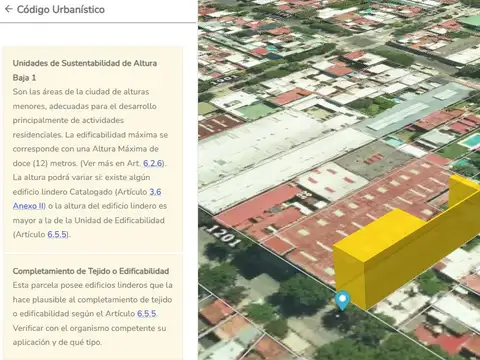Open the Artículo 6.5.5 link in the first card

point(57,234)
